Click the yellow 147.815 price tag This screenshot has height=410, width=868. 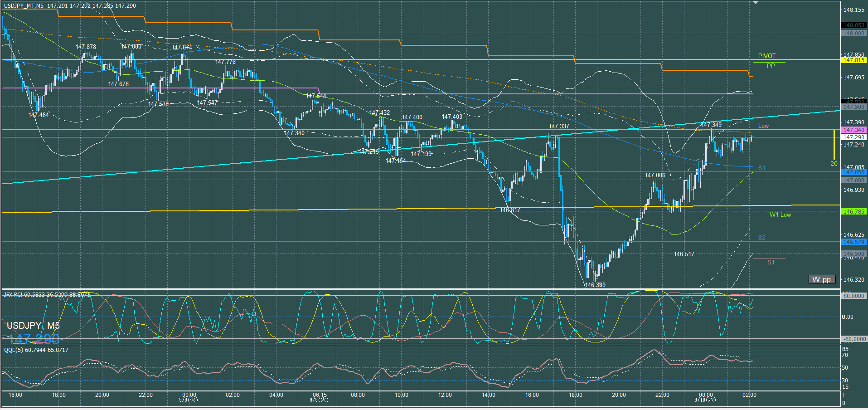coord(853,60)
